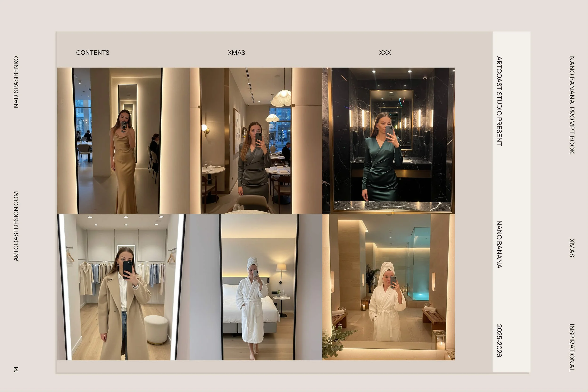Select the XMAS header label
The width and height of the screenshot is (588, 392).
tap(236, 52)
